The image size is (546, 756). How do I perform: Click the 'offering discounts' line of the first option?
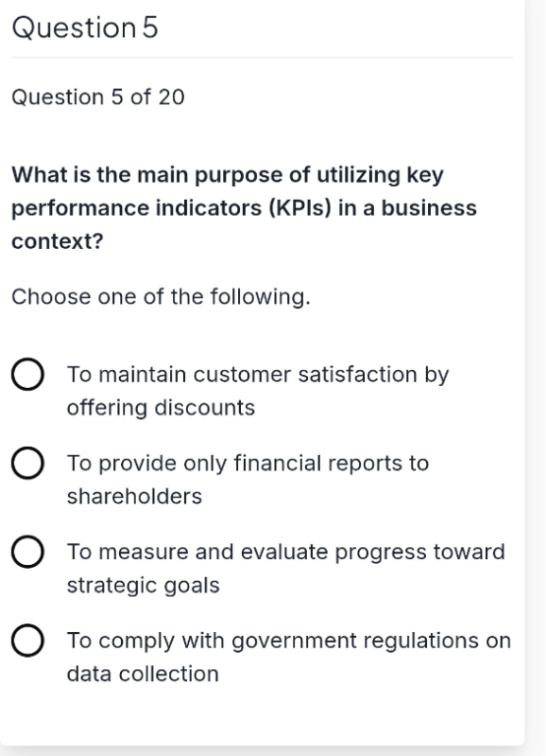tap(161, 408)
